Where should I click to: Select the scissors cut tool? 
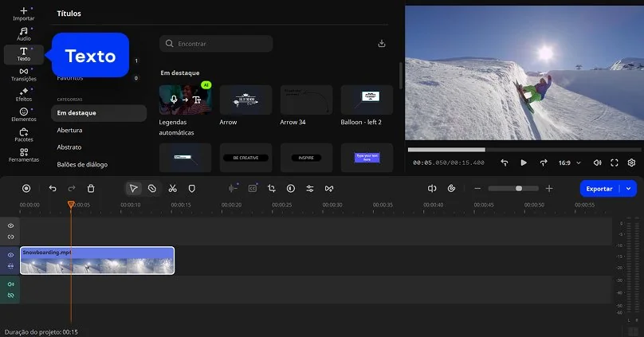(172, 189)
